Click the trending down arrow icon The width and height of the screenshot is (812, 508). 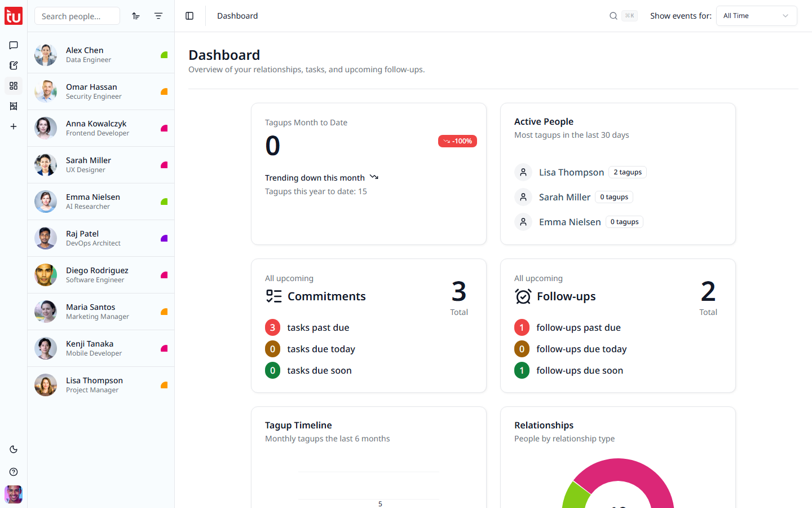(x=374, y=177)
